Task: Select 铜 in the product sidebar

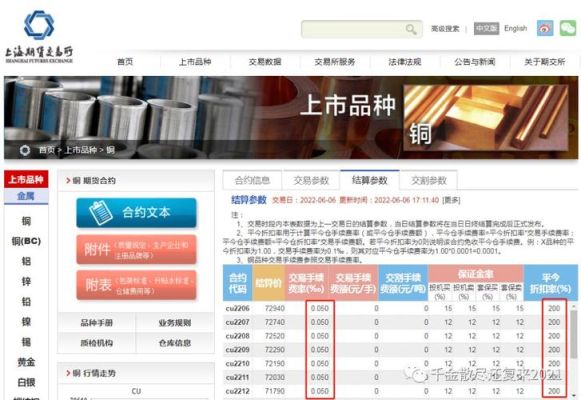Action: click(x=26, y=221)
